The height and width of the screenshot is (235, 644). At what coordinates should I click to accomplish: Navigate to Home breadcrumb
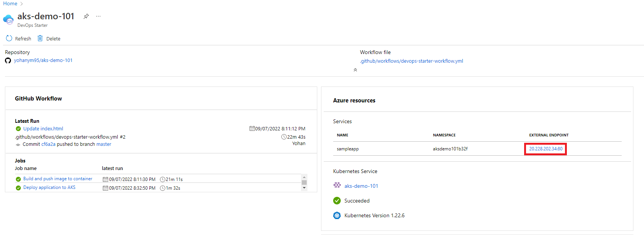pyautogui.click(x=10, y=3)
